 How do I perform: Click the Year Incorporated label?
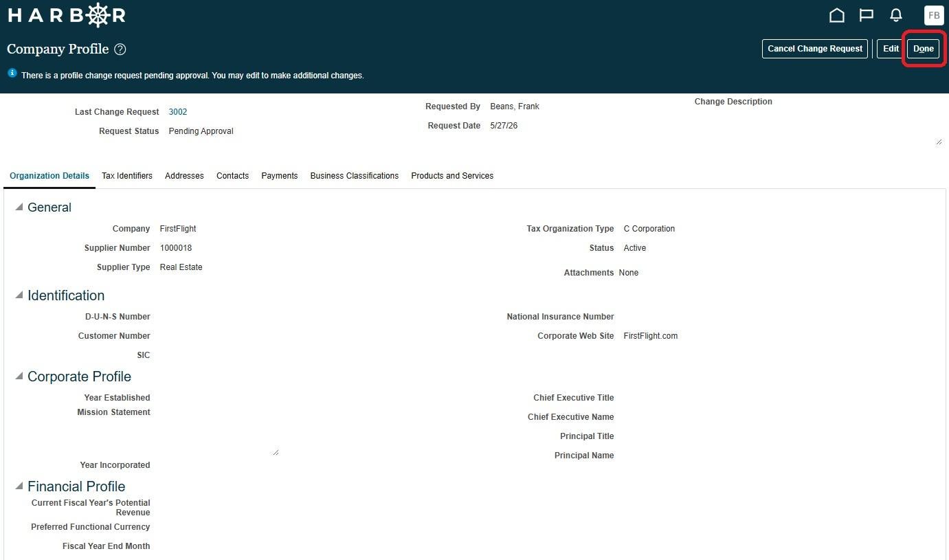point(115,465)
